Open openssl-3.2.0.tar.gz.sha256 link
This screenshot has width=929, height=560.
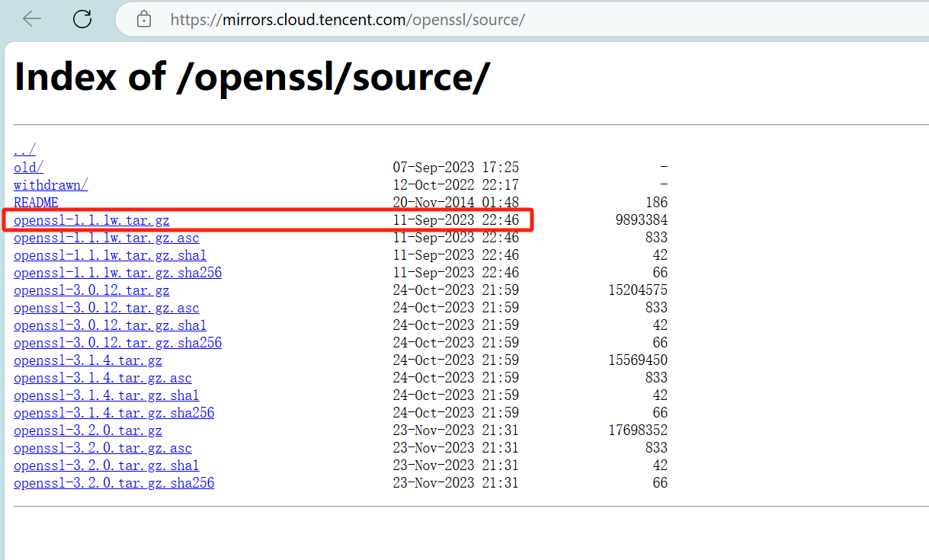click(114, 483)
